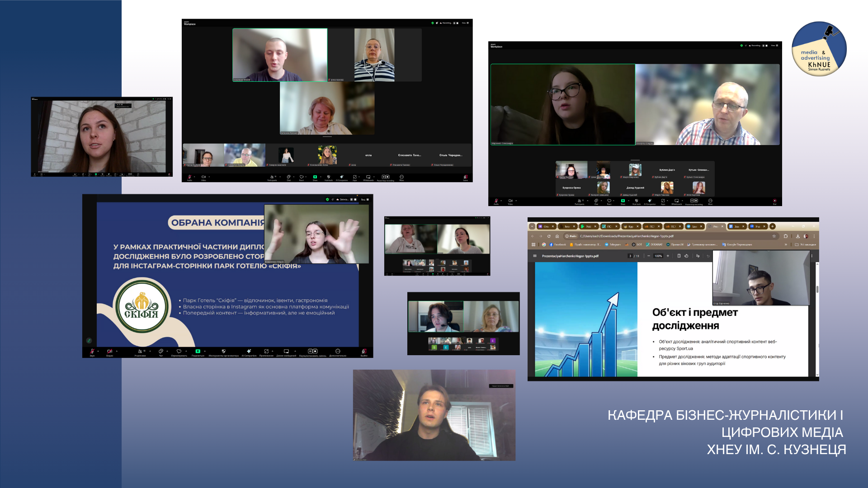
Task: Switch to the Кур Chrome tab
Action: (x=631, y=226)
